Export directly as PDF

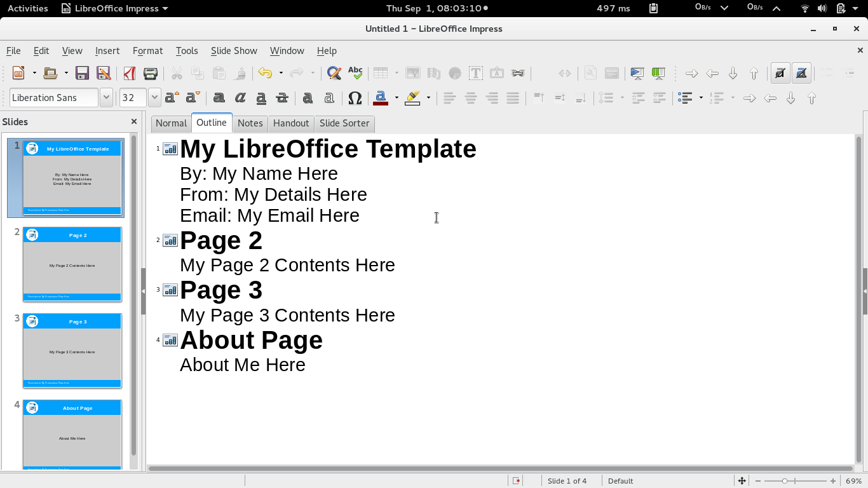pyautogui.click(x=130, y=73)
